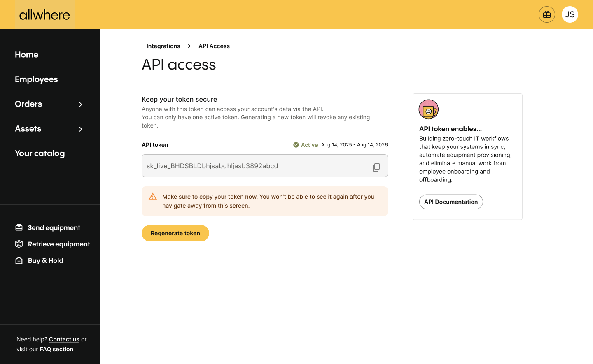This screenshot has height=364, width=593.
Task: Click the API Access breadcrumb
Action: 214,46
